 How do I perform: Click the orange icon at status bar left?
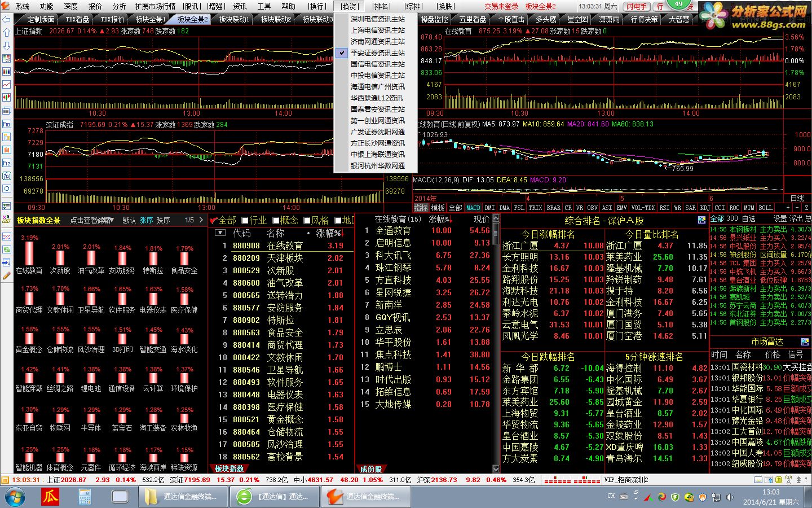[6, 480]
